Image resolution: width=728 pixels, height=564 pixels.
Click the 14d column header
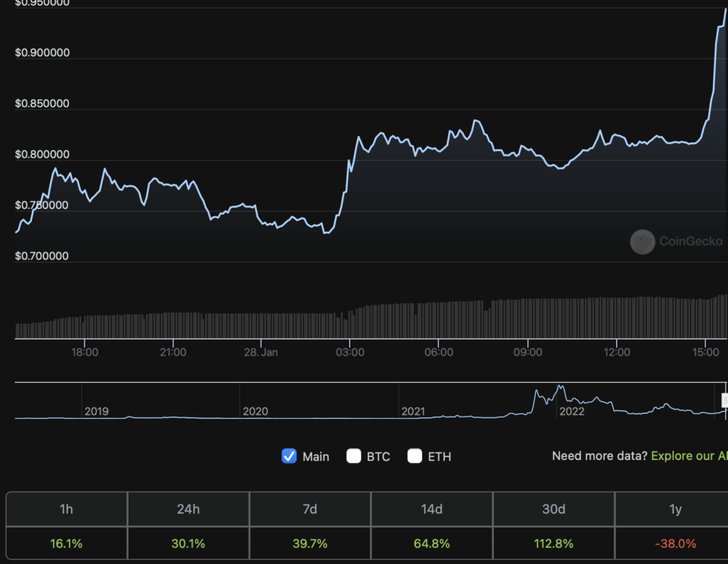(x=432, y=509)
